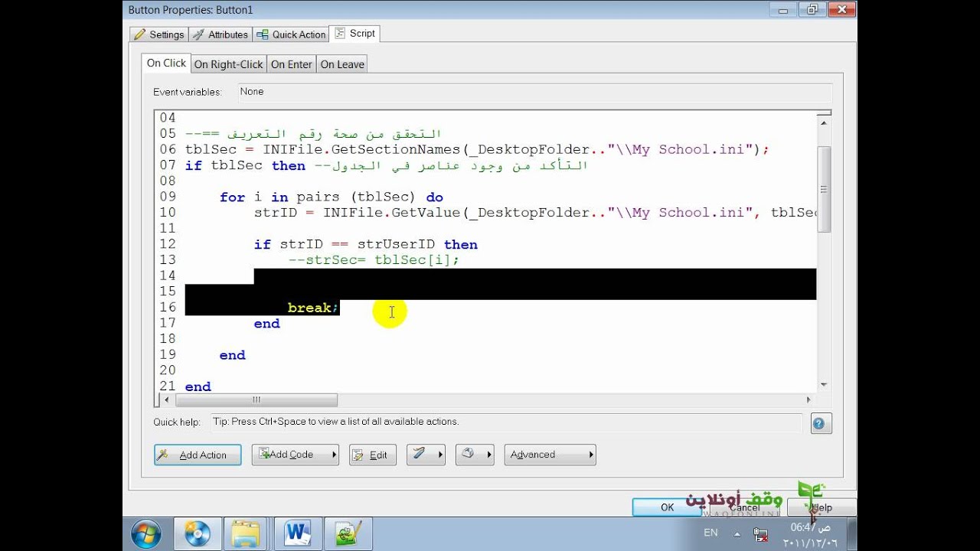Click the Add Action button
980x551 pixels.
point(198,455)
